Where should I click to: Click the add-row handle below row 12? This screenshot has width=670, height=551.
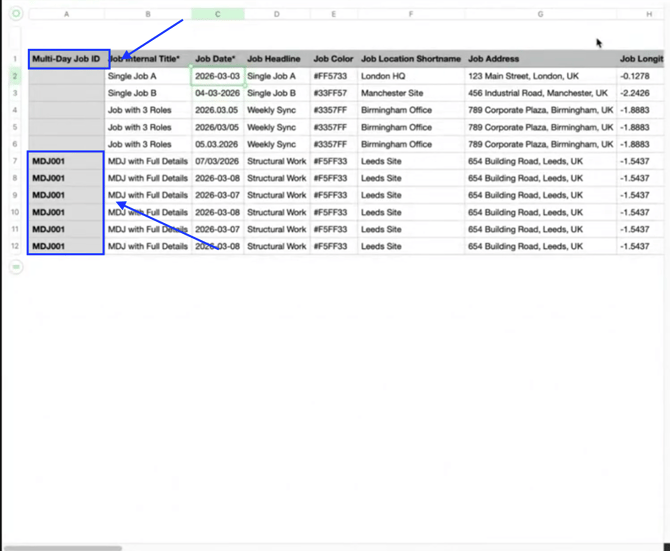(15, 267)
